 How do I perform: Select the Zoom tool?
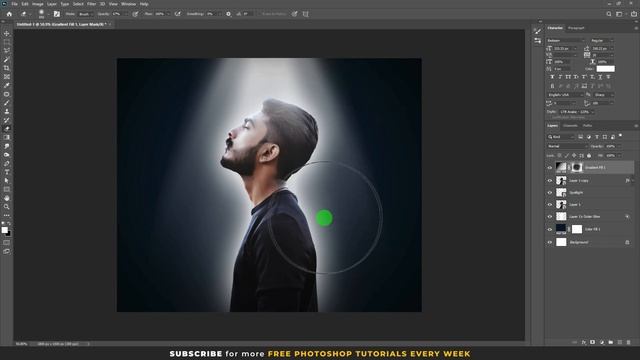[7, 207]
